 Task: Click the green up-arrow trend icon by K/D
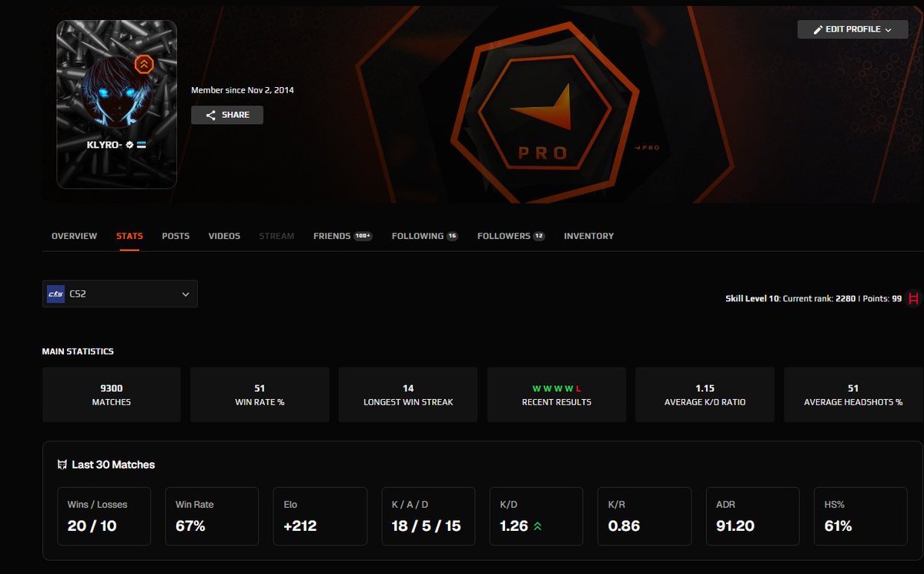pyautogui.click(x=536, y=526)
